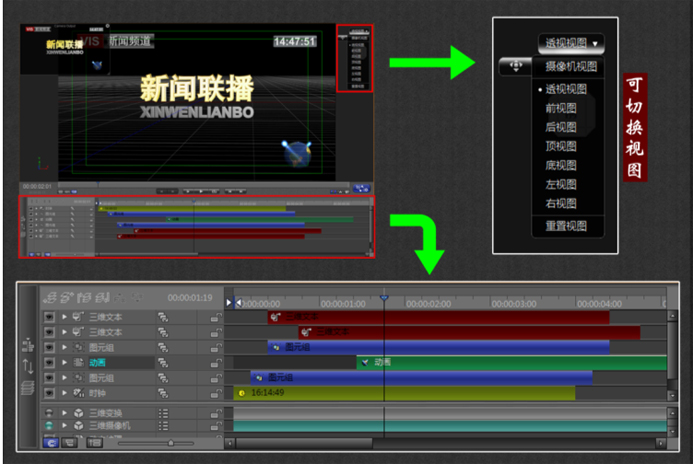Choose 顶视图 from the view list
This screenshot has height=464, width=693.
560,146
